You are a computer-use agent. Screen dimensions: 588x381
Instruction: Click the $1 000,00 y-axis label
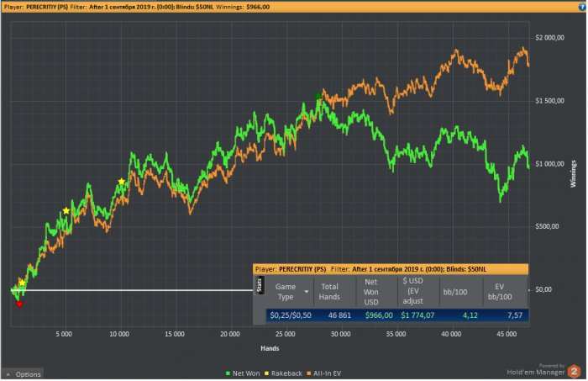click(x=549, y=164)
